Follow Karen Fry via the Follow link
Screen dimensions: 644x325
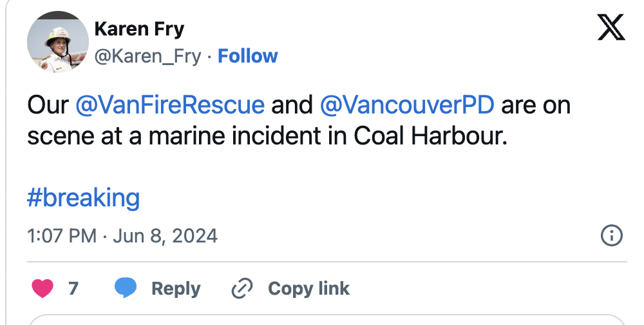[x=247, y=56]
